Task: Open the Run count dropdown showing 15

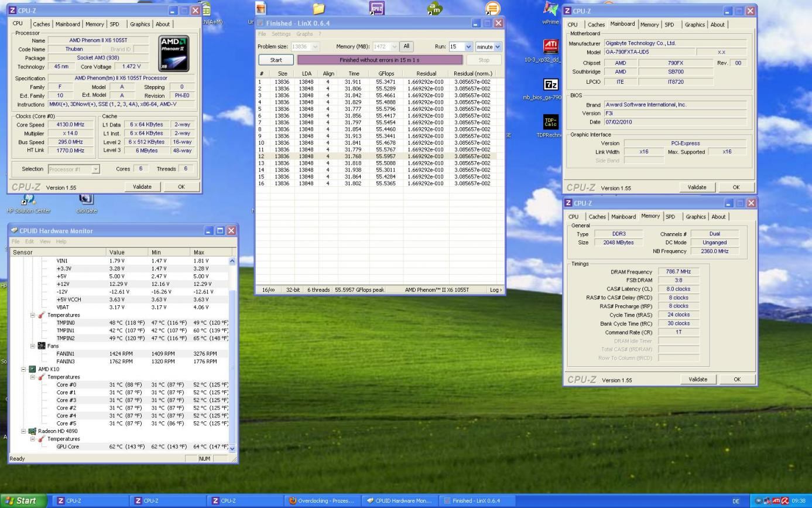Action: tap(468, 47)
